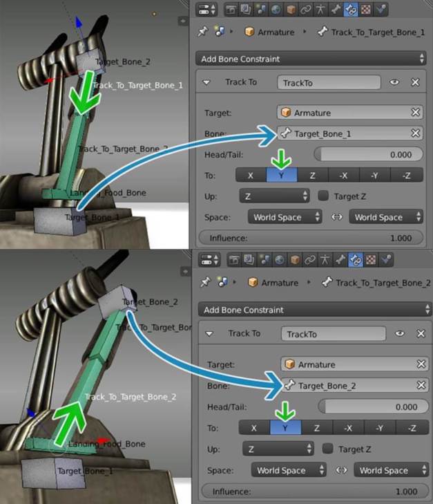The image size is (433, 504).
Task: Hide Track To constraint targeting Target_Bone_1
Action: [394, 82]
